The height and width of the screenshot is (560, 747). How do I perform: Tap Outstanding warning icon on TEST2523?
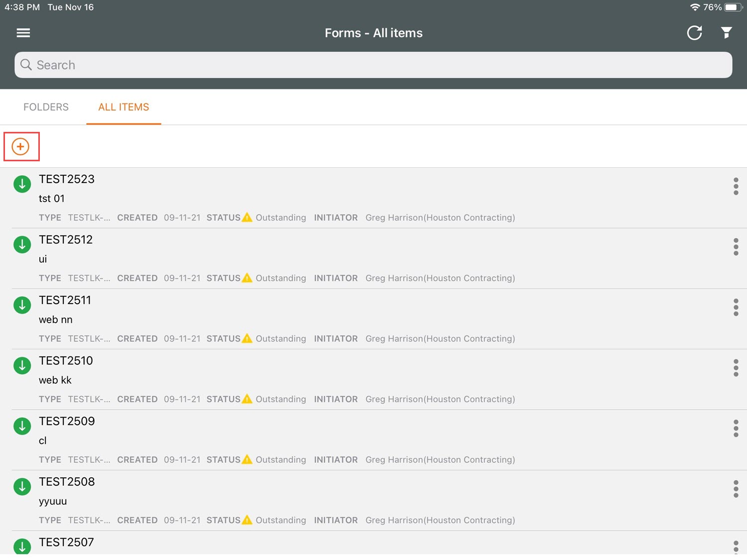point(247,218)
